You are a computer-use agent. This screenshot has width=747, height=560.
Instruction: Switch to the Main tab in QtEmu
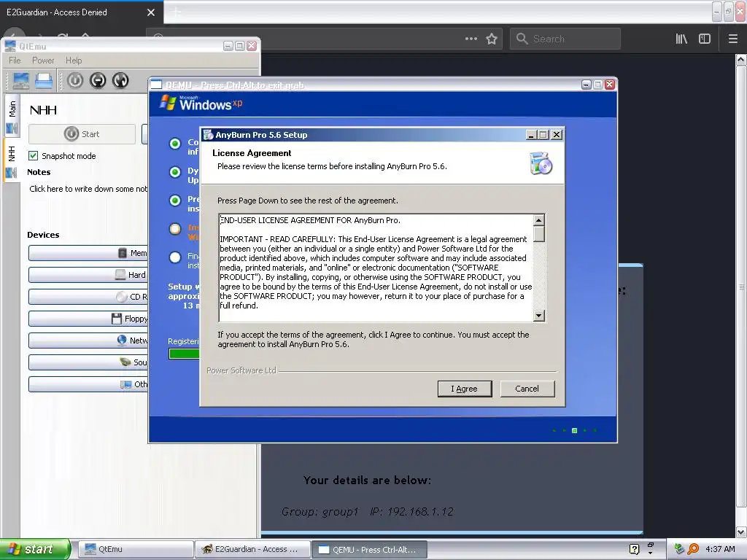pyautogui.click(x=12, y=117)
